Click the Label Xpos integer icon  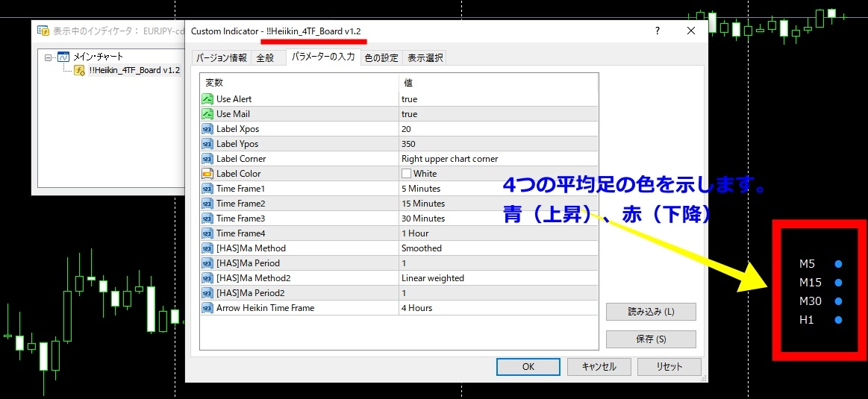[x=207, y=129]
